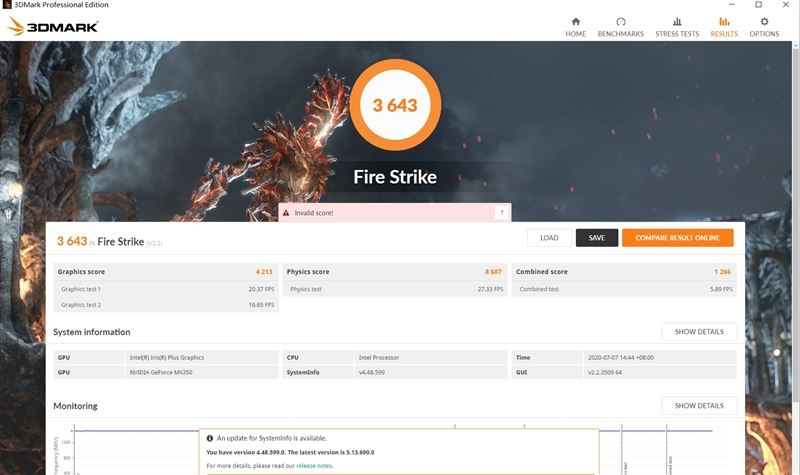Image resolution: width=800 pixels, height=475 pixels.
Task: Click the Monitoring heading
Action: (76, 406)
